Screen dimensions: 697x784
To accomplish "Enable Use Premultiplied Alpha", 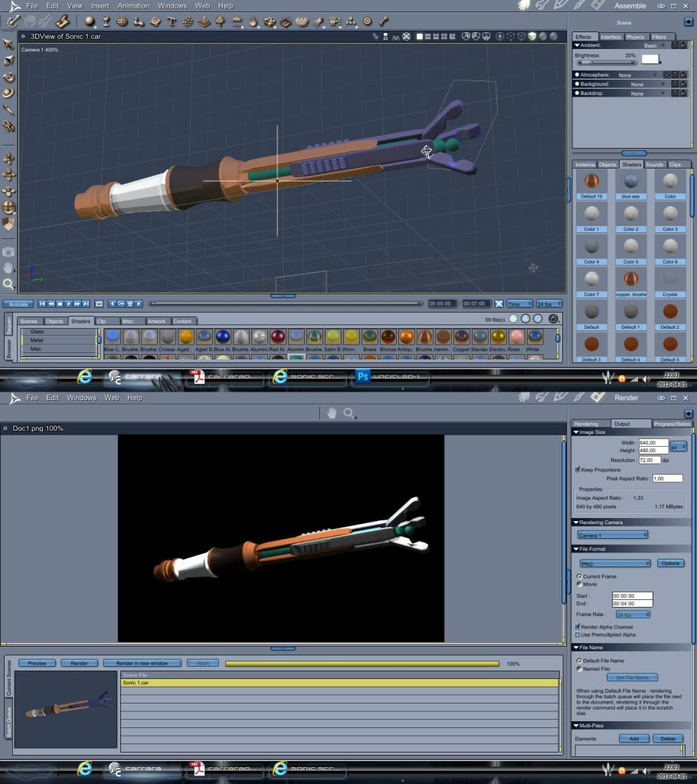I will tap(578, 635).
